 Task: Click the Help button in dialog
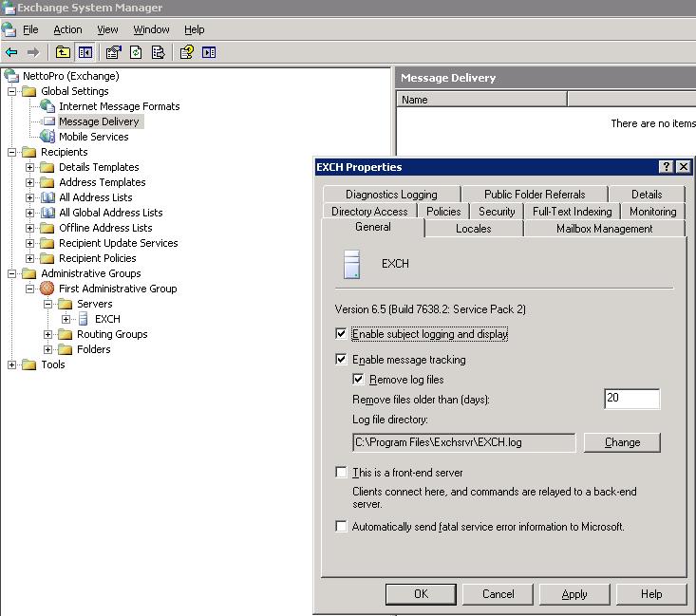[x=651, y=594]
